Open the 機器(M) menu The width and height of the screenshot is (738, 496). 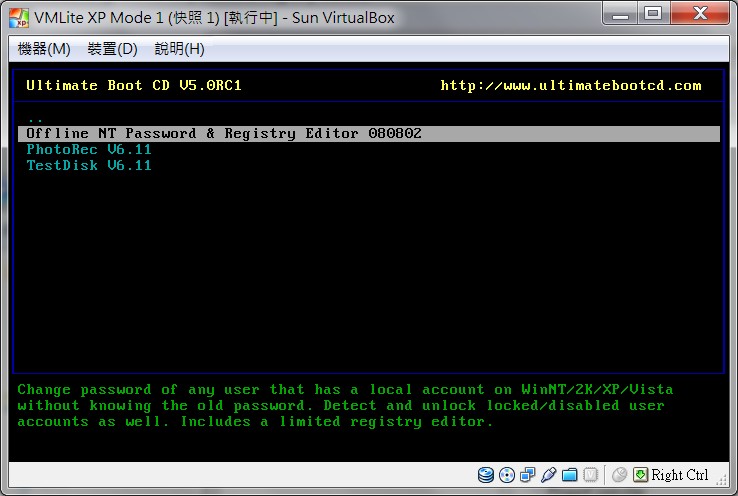pyautogui.click(x=44, y=49)
